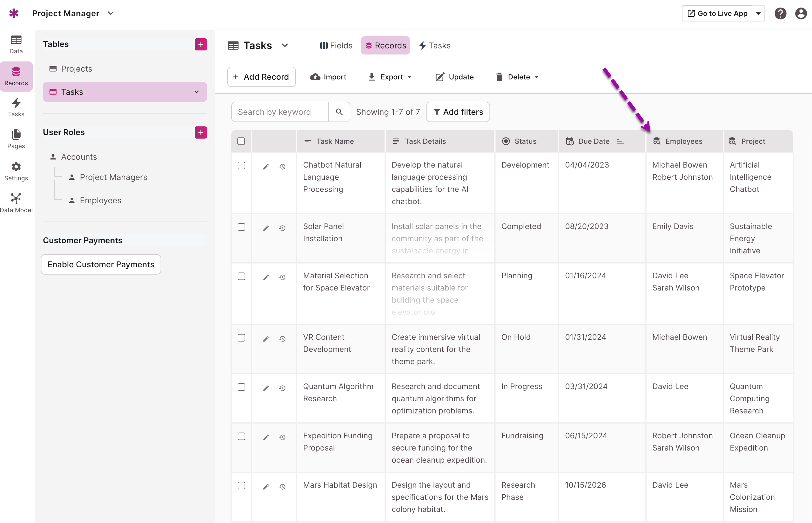
Task: Click the Add filters button
Action: [458, 112]
